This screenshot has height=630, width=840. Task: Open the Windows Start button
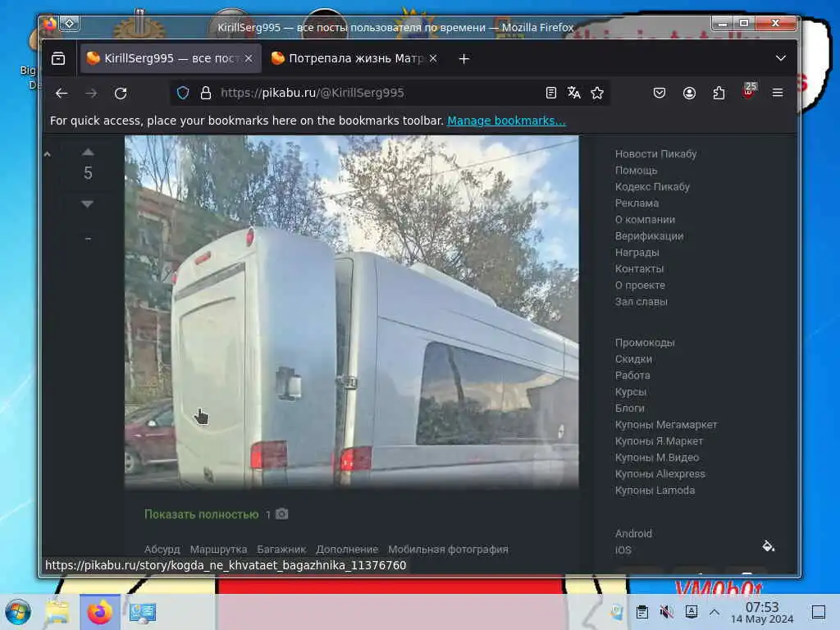pyautogui.click(x=18, y=612)
